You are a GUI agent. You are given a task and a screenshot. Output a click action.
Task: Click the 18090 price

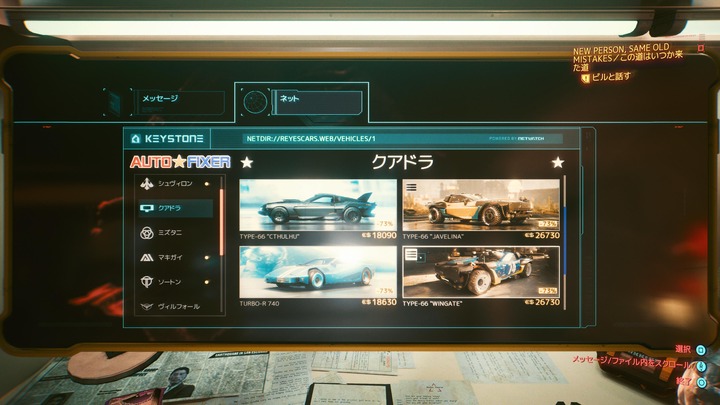point(379,236)
